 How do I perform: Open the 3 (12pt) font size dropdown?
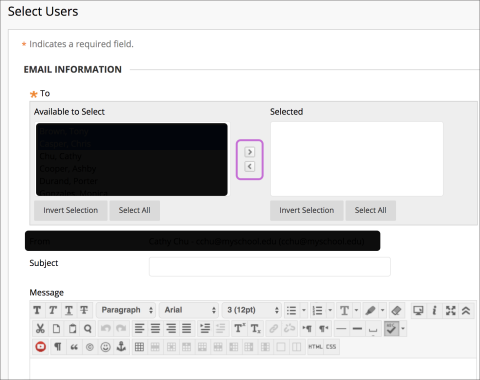coord(252,310)
